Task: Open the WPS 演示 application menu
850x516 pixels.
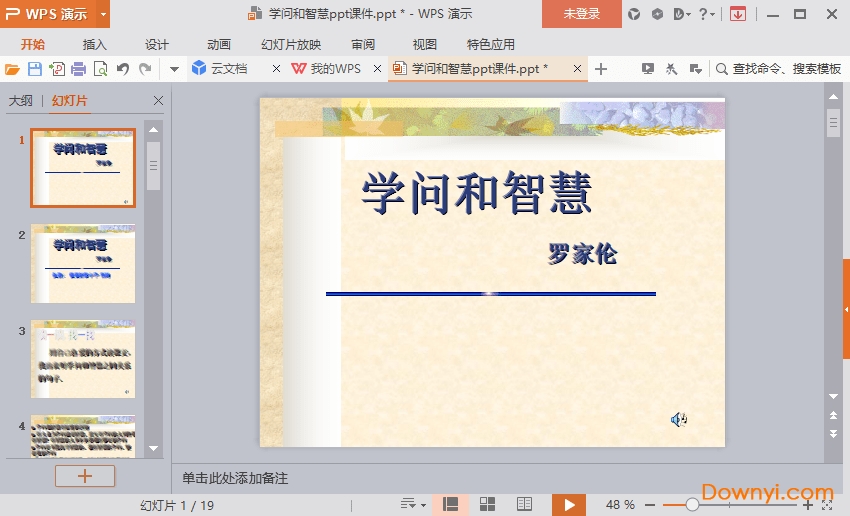Action: tap(48, 14)
